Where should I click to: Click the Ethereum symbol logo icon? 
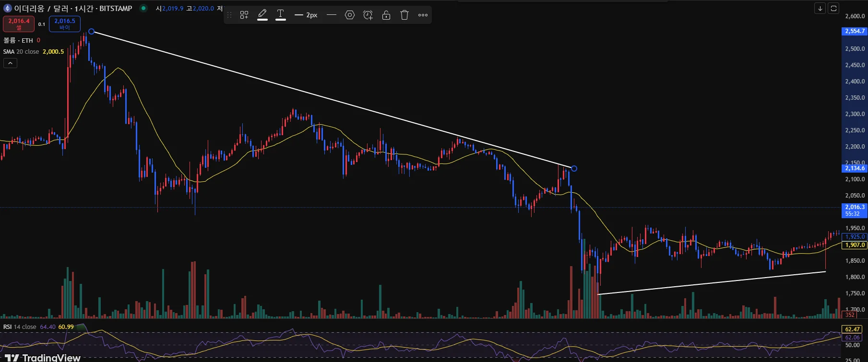(x=7, y=8)
